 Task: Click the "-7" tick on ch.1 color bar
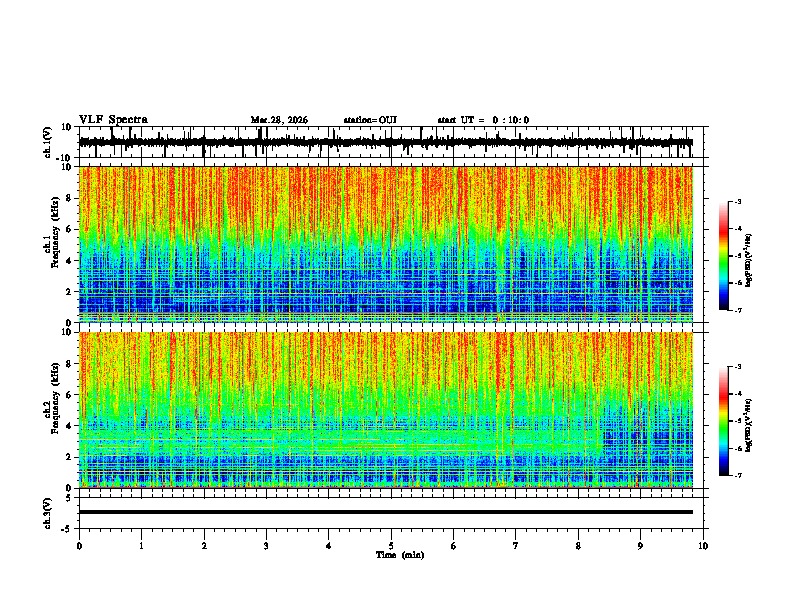tap(737, 310)
